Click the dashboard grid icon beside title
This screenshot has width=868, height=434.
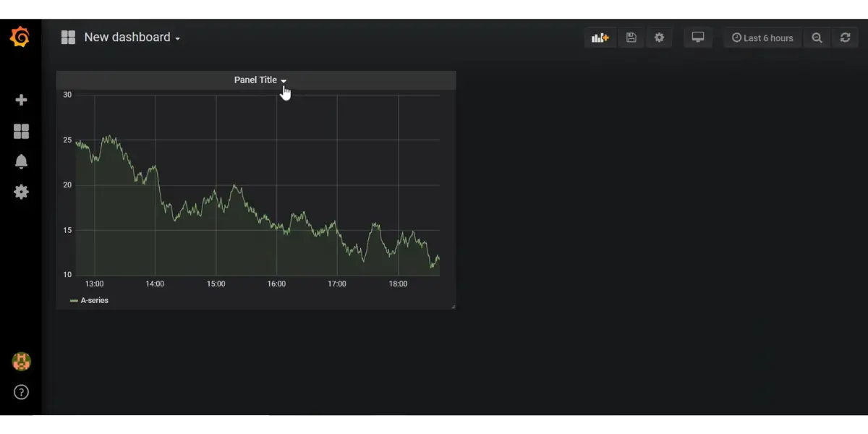68,38
